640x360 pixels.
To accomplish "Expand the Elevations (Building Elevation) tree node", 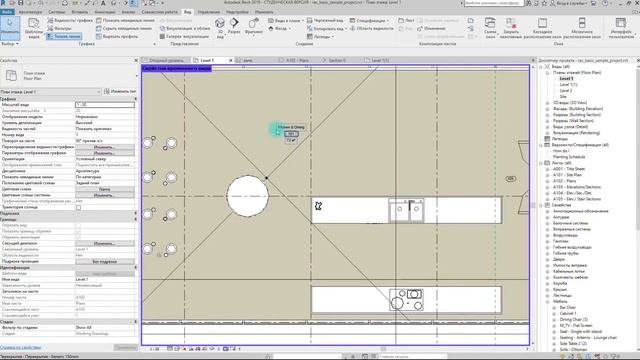I will click(x=547, y=109).
